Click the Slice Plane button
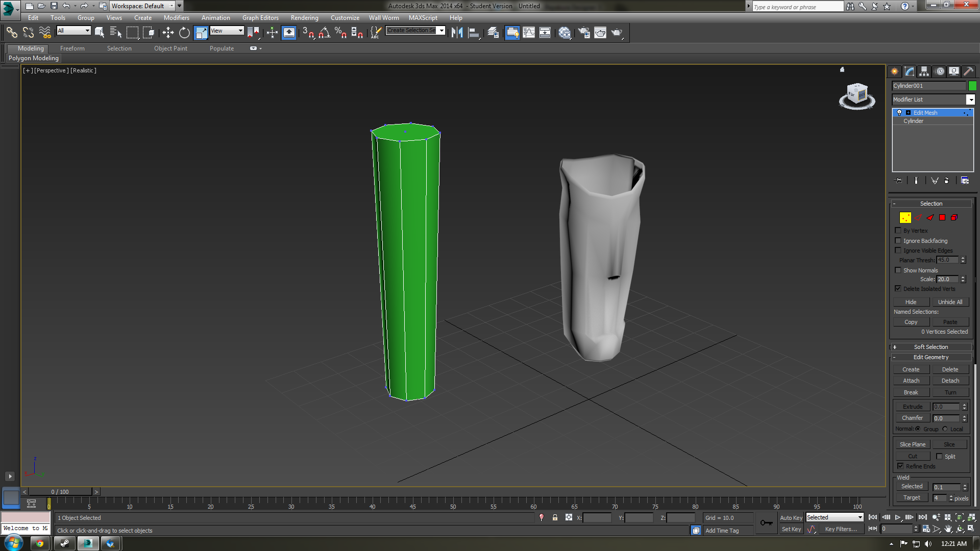 [x=913, y=444]
